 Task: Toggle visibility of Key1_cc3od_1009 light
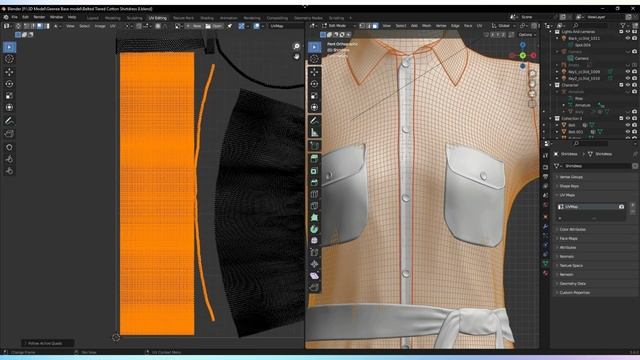pos(628,72)
